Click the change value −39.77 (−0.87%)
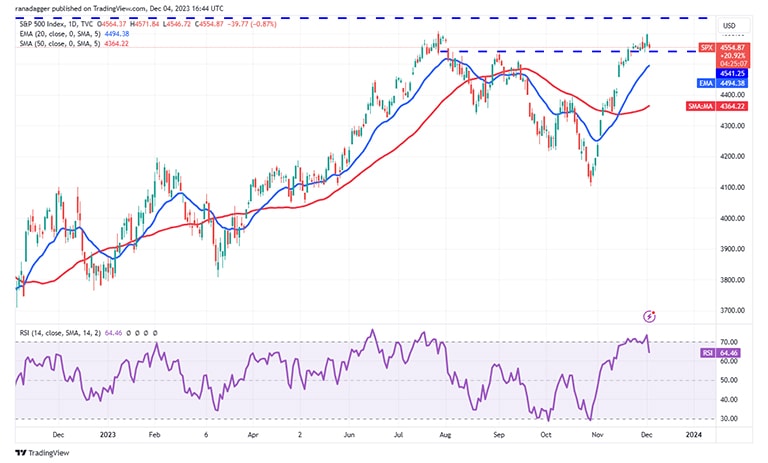The height and width of the screenshot is (463, 768). (x=251, y=24)
